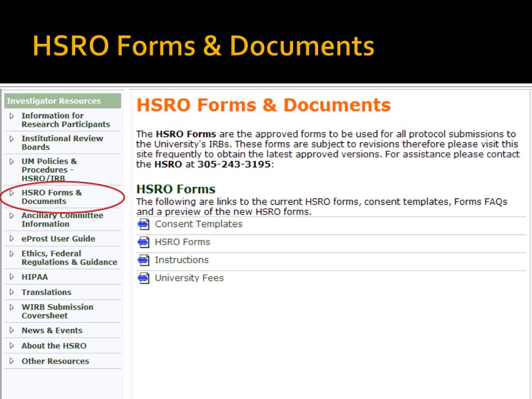The height and width of the screenshot is (399, 532).
Task: Expand triangle next to Institutional Review Boards
Action: [12, 139]
